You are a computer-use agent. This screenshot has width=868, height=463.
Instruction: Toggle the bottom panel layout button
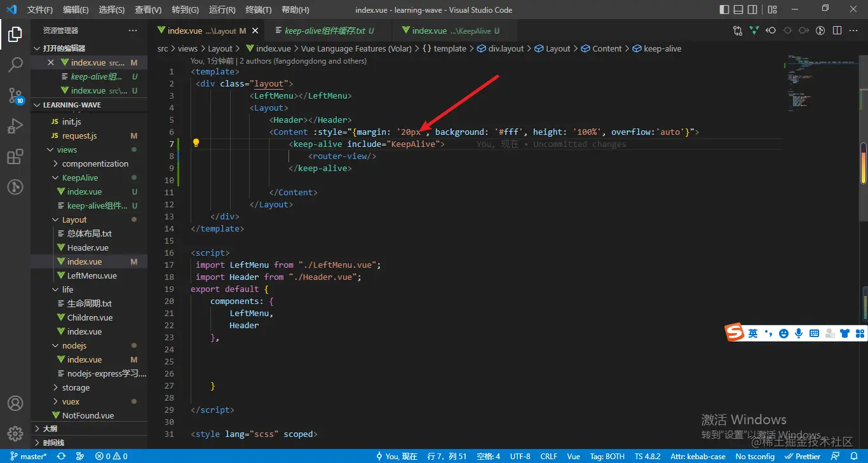point(738,10)
